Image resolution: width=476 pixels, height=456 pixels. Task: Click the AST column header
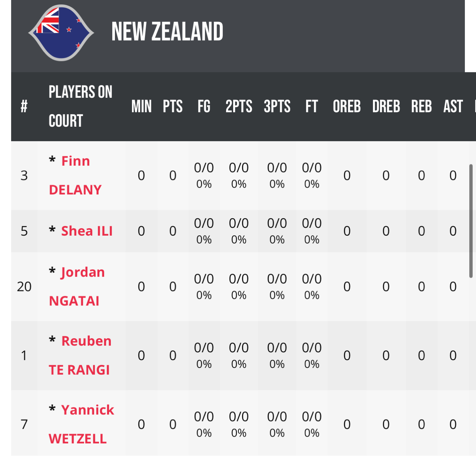pos(453,107)
